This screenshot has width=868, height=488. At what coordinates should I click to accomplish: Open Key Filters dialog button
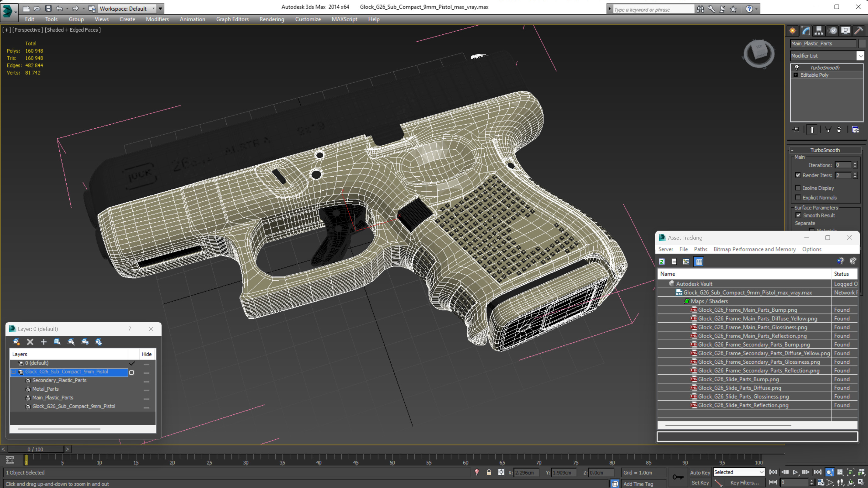(x=744, y=483)
